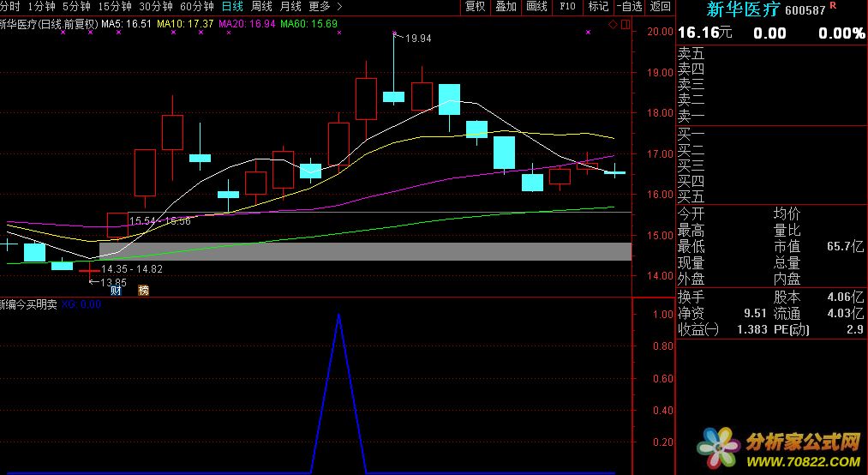Click the 榜 ranking marker icon

(x=143, y=290)
